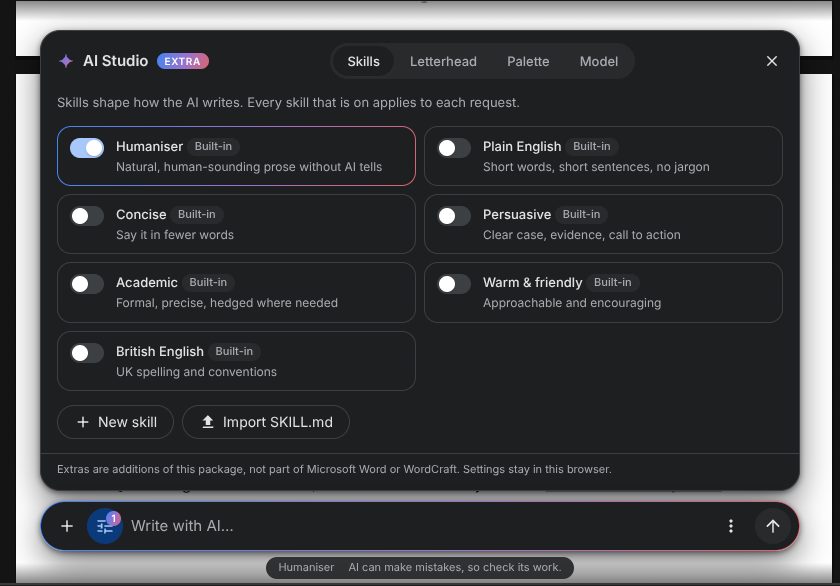Image resolution: width=840 pixels, height=586 pixels.
Task: Enable the Plain English skill toggle
Action: point(454,148)
